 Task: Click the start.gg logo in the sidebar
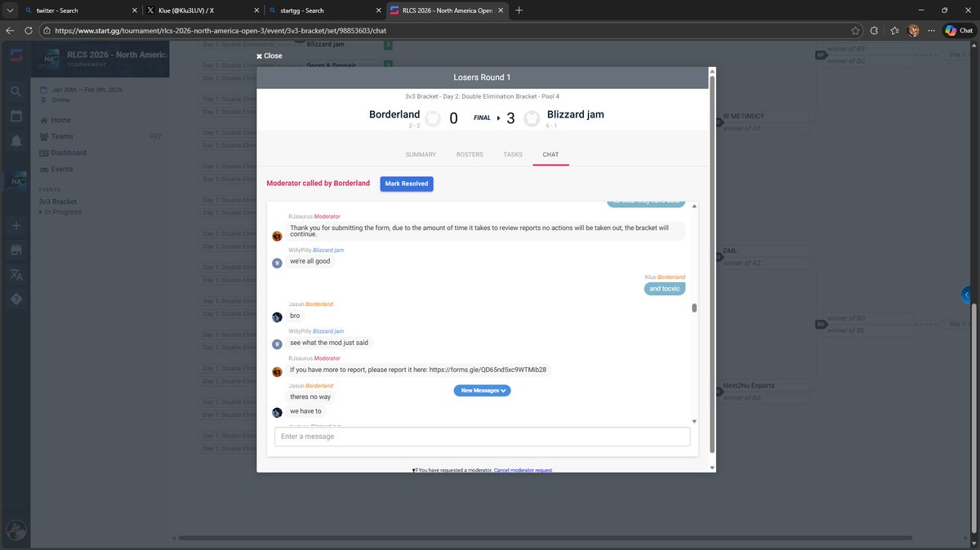(16, 57)
